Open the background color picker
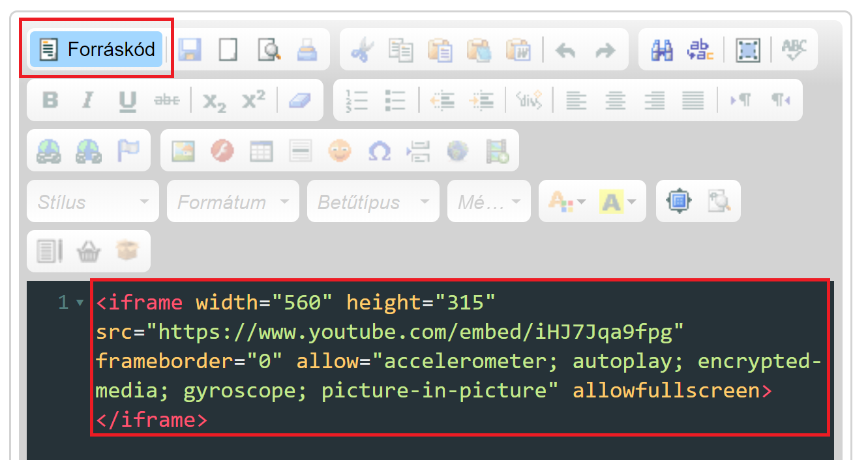The width and height of the screenshot is (868, 460). pos(619,201)
